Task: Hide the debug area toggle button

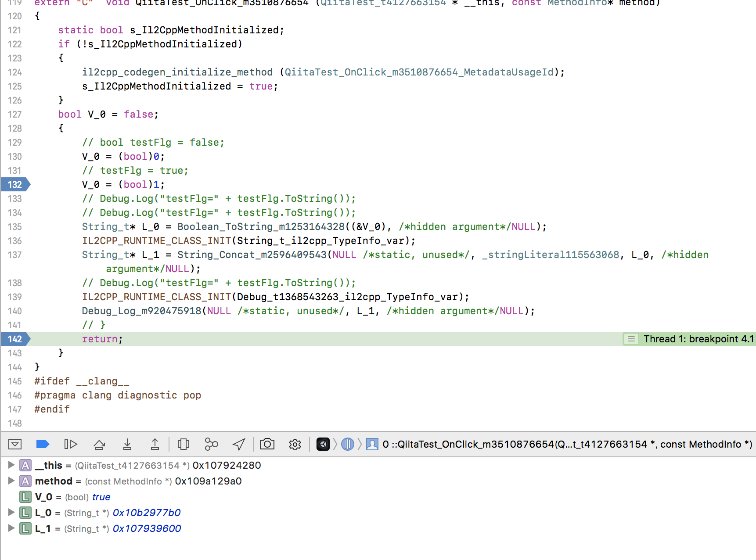Action: point(15,444)
